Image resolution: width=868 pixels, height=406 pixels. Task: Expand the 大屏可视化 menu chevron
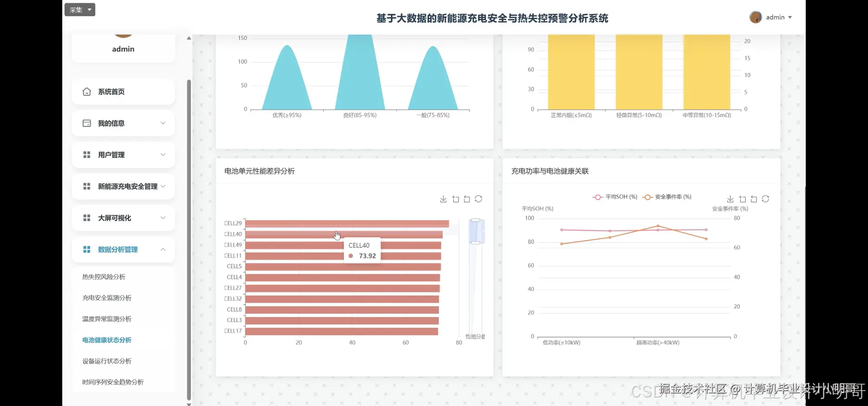pos(163,218)
